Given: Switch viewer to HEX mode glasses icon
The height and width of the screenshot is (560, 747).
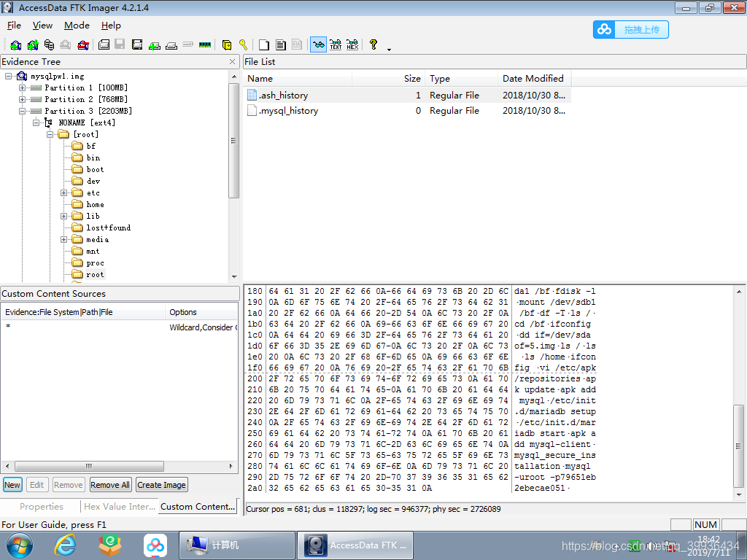Looking at the screenshot, I should (x=352, y=44).
